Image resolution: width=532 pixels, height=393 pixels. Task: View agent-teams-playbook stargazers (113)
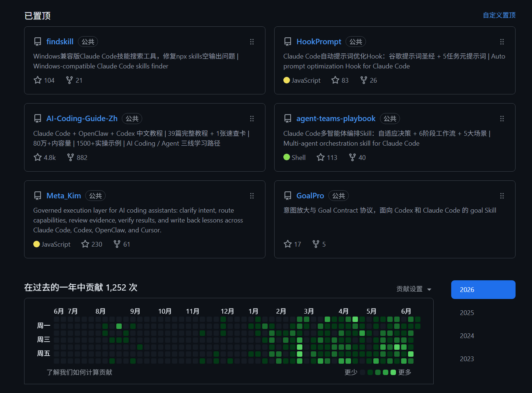pos(327,157)
